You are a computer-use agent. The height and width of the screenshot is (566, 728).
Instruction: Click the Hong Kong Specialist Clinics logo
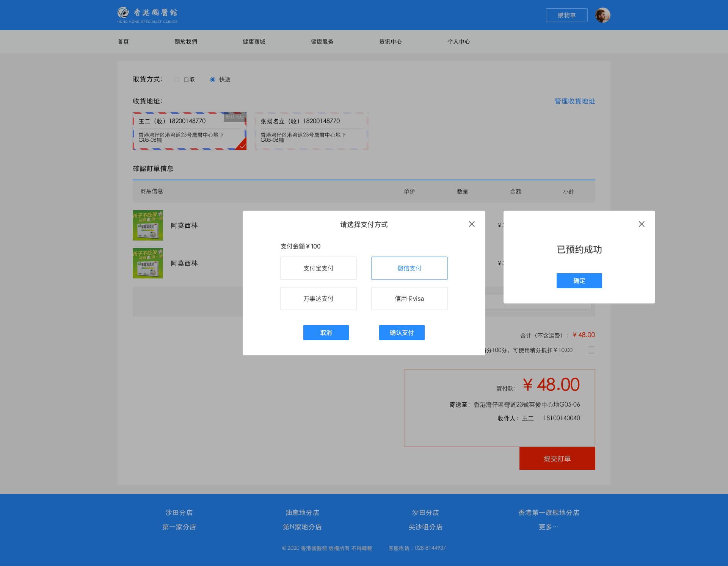(x=147, y=15)
